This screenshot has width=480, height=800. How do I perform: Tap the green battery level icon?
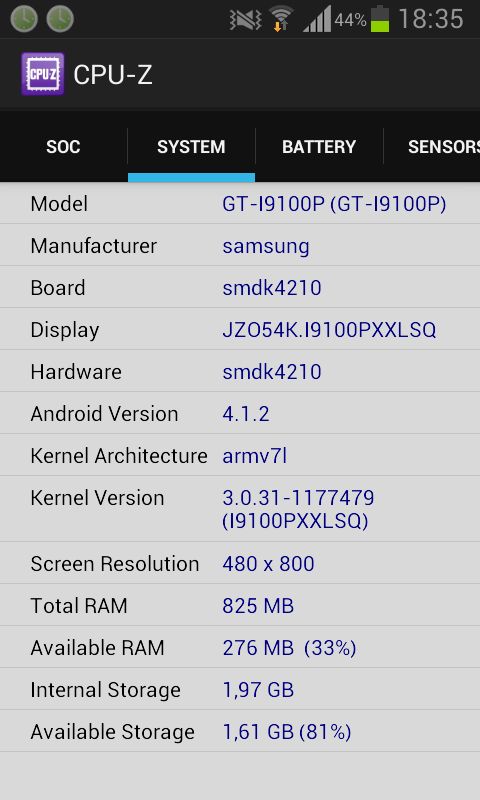tap(380, 19)
